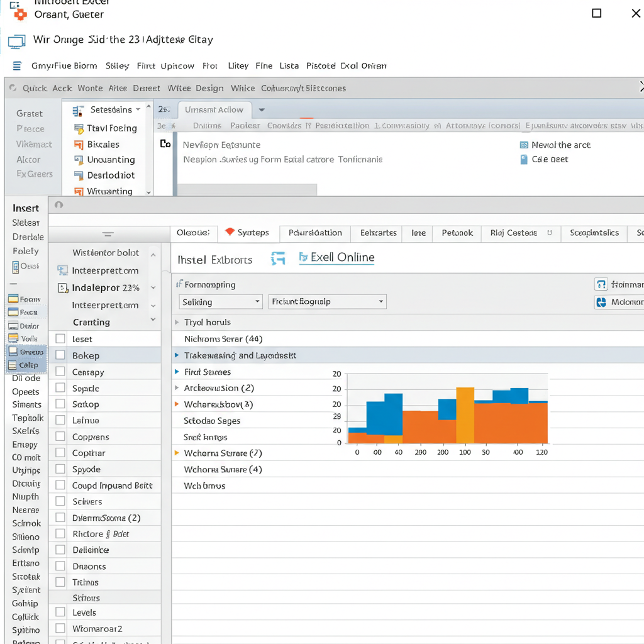Check the Cenrapy checkbox
This screenshot has width=644, height=644.
click(x=60, y=372)
